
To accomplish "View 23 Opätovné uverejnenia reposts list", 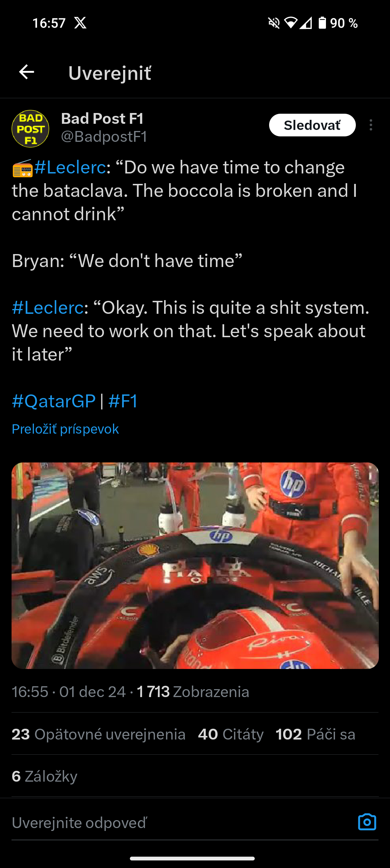I will (99, 734).
